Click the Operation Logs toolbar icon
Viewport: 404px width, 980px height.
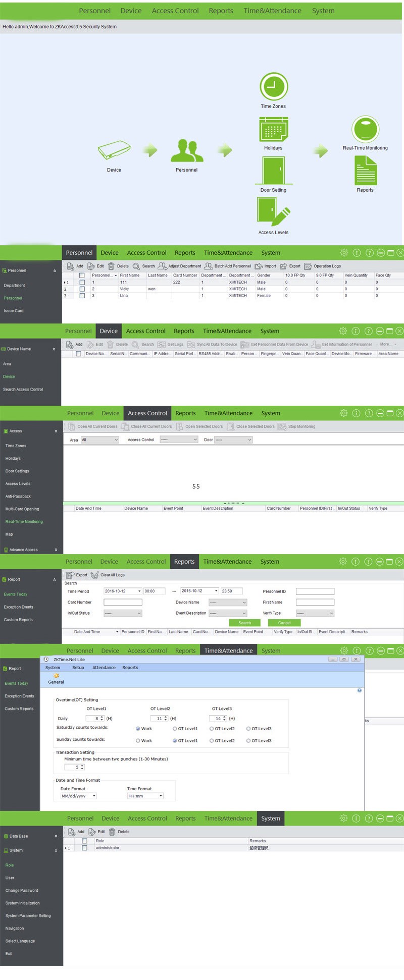tap(308, 266)
